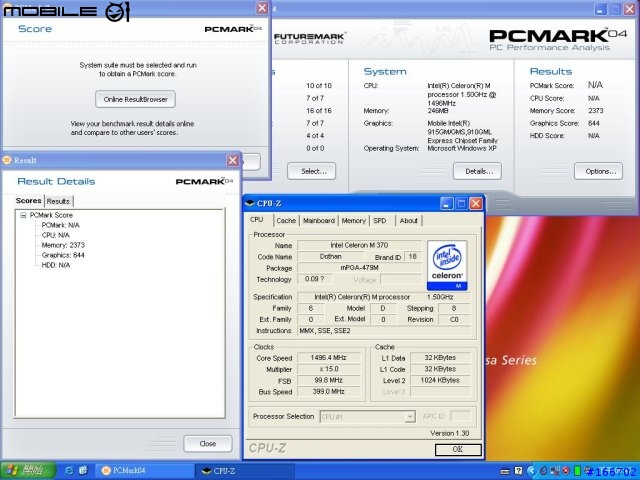Select 'Graphics: 644' tree entry

[x=63, y=255]
